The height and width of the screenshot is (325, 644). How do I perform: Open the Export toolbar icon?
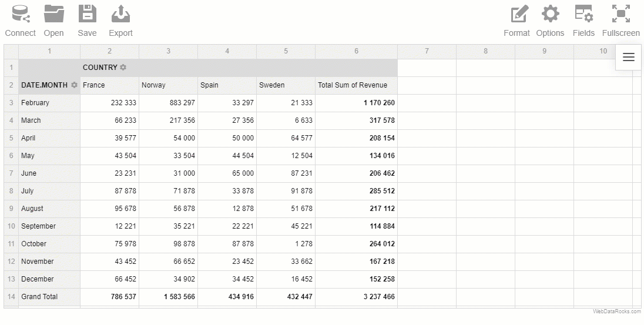point(121,14)
